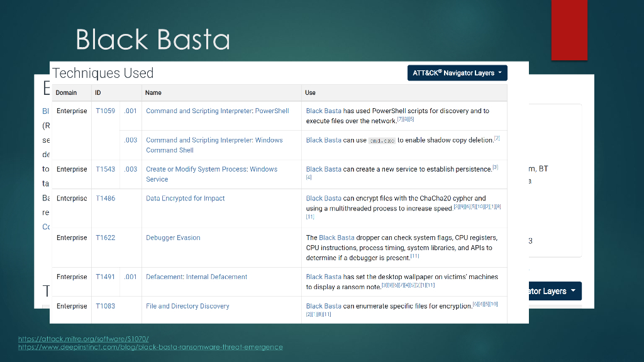644x362 pixels.
Task: Open sub-technique .003 in Windows Service row
Action: pos(131,169)
